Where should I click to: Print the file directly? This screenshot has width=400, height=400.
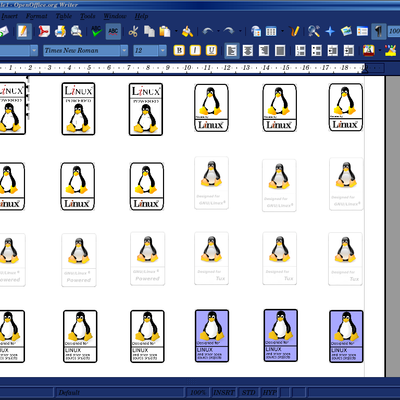(60, 32)
